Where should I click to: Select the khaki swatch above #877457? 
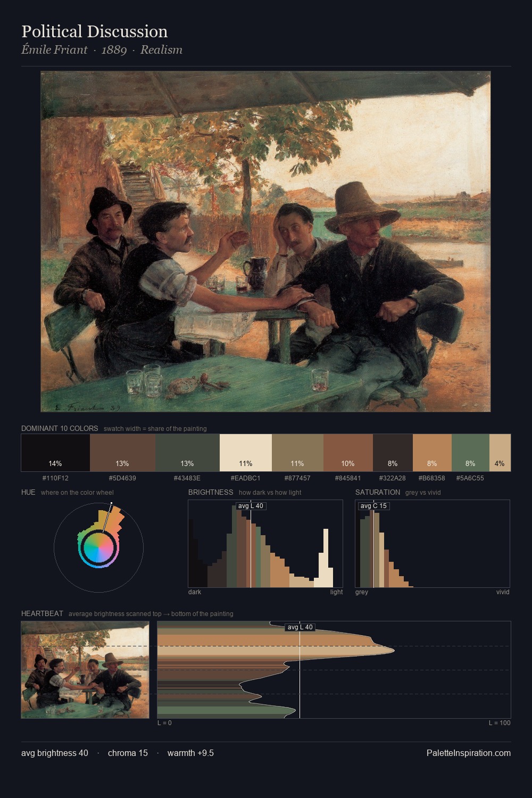(x=297, y=453)
